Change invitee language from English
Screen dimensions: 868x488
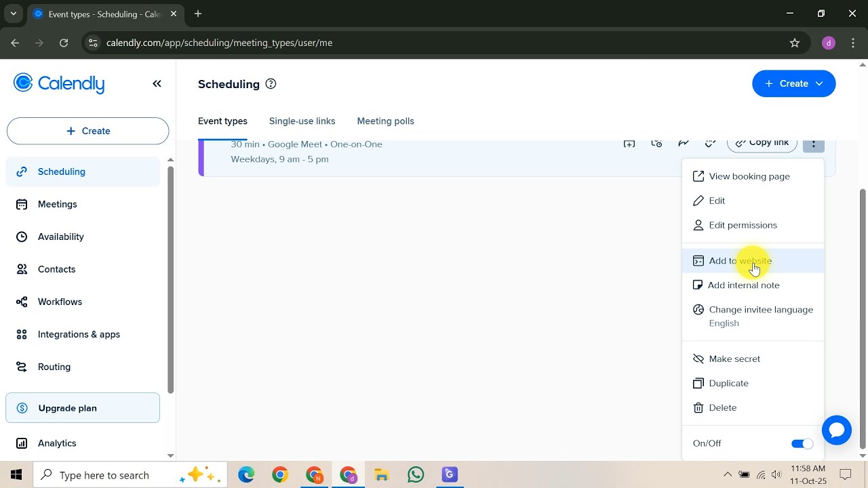coord(753,316)
